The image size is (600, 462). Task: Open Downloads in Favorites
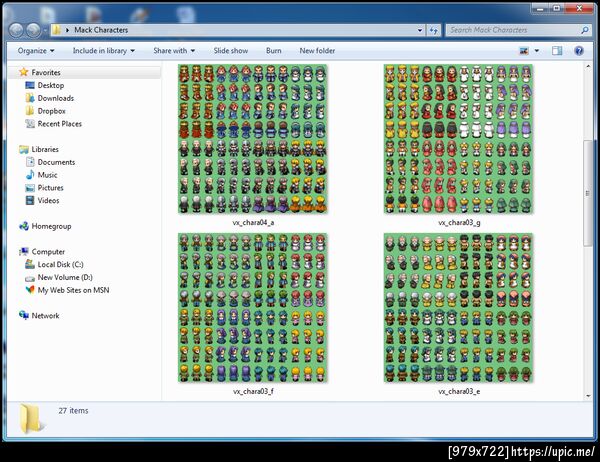pos(56,98)
